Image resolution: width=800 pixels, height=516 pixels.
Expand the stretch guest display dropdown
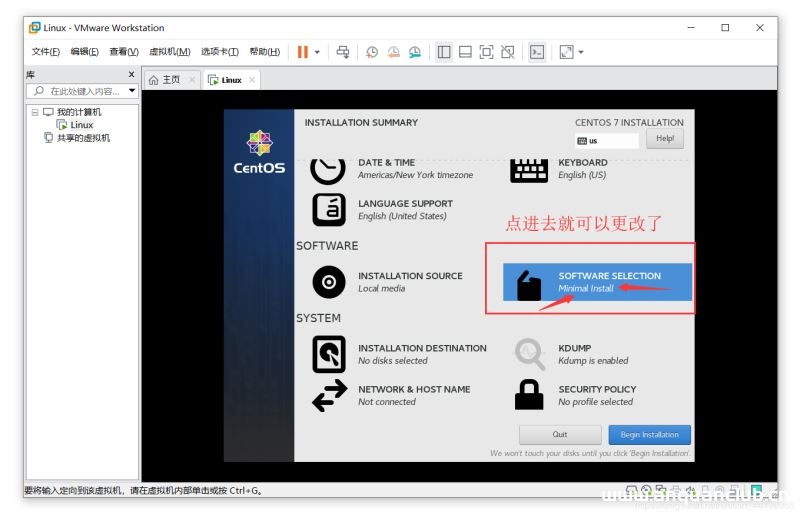click(x=581, y=52)
